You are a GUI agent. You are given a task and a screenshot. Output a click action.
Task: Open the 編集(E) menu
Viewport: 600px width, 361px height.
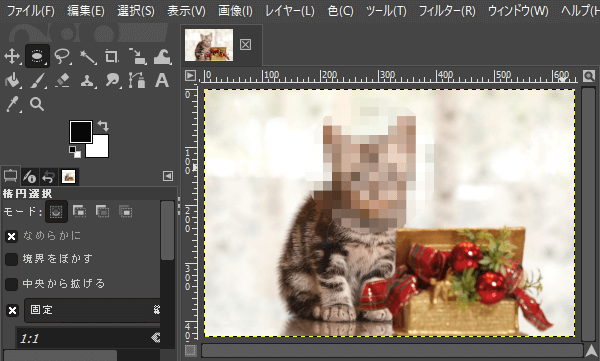86,11
